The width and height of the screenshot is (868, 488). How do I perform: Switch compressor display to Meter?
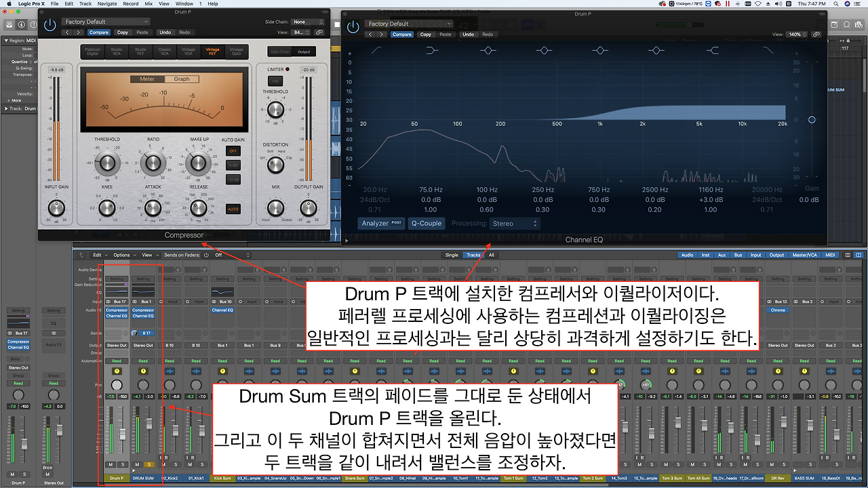(147, 79)
